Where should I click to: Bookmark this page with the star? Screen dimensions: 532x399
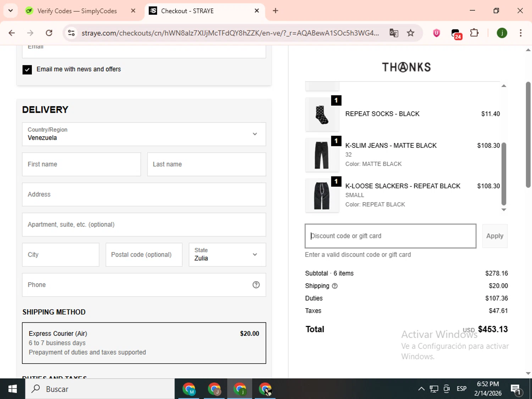point(410,33)
